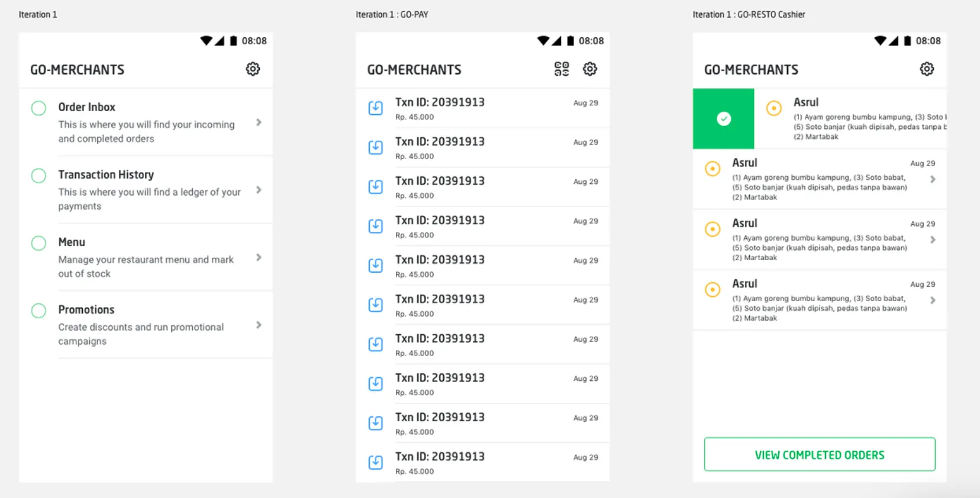
Task: Select the circle beside Transaction History
Action: (38, 176)
